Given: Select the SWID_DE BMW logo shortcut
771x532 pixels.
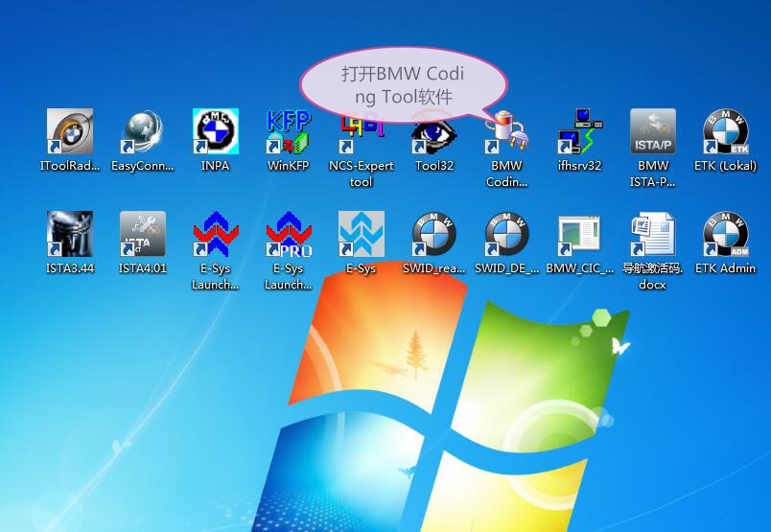Looking at the screenshot, I should coord(507,235).
